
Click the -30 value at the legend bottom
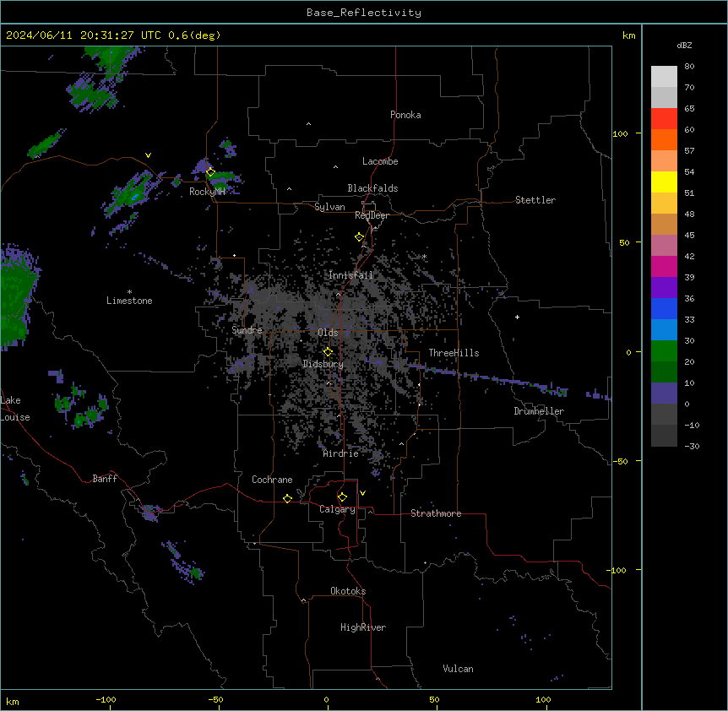pyautogui.click(x=692, y=446)
